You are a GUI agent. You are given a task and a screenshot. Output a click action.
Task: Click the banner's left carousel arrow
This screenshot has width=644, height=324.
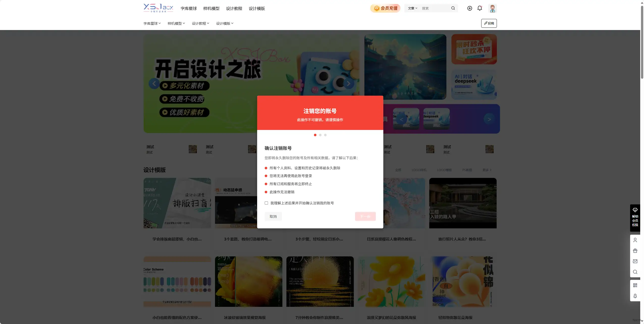154,84
